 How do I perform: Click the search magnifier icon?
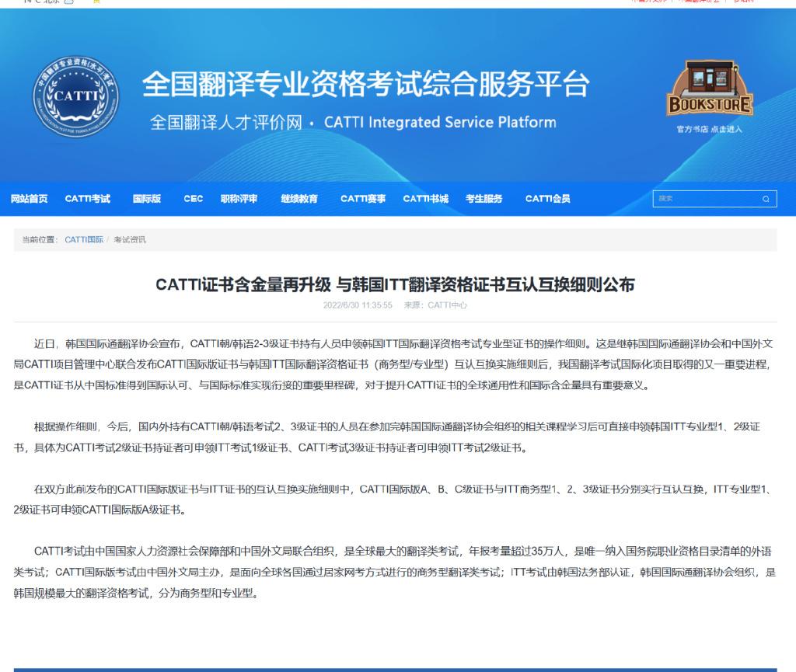(x=765, y=199)
